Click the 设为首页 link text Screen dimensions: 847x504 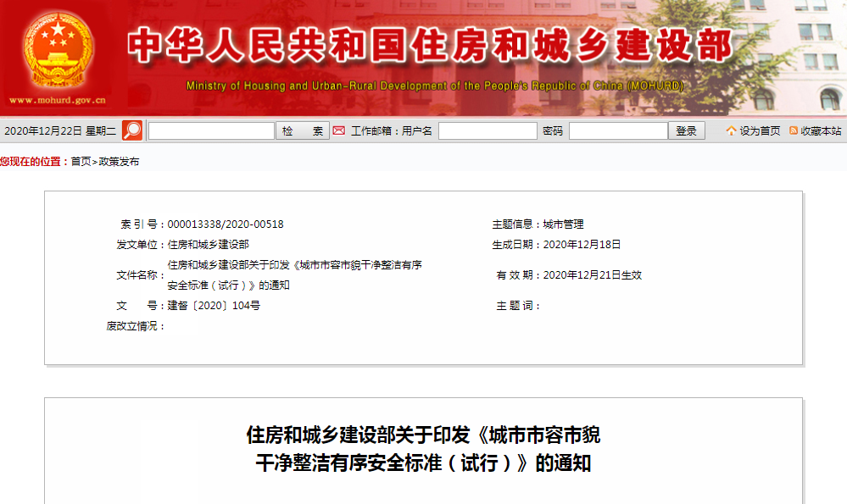pos(760,131)
